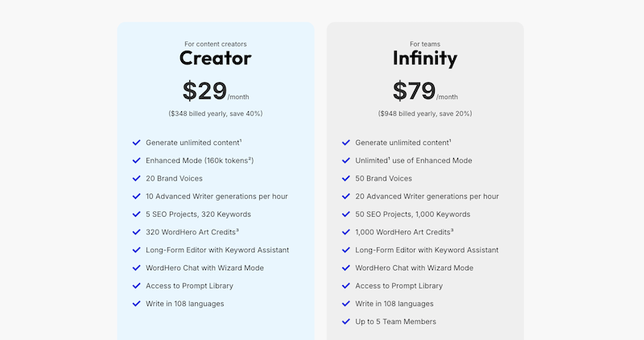Screen dimensions: 644x340
Task: Click the checkmark next to Unlimited use of Enhanced Mode
Action: pyautogui.click(x=346, y=160)
